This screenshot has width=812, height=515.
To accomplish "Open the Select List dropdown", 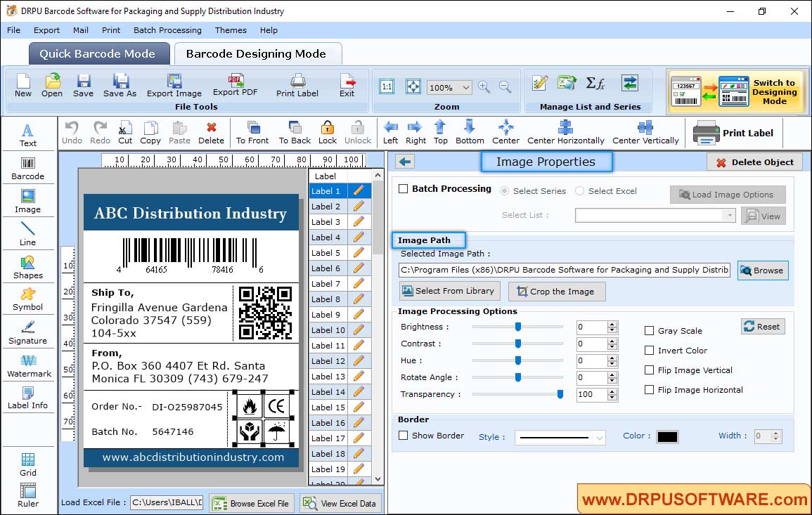I will coord(729,215).
